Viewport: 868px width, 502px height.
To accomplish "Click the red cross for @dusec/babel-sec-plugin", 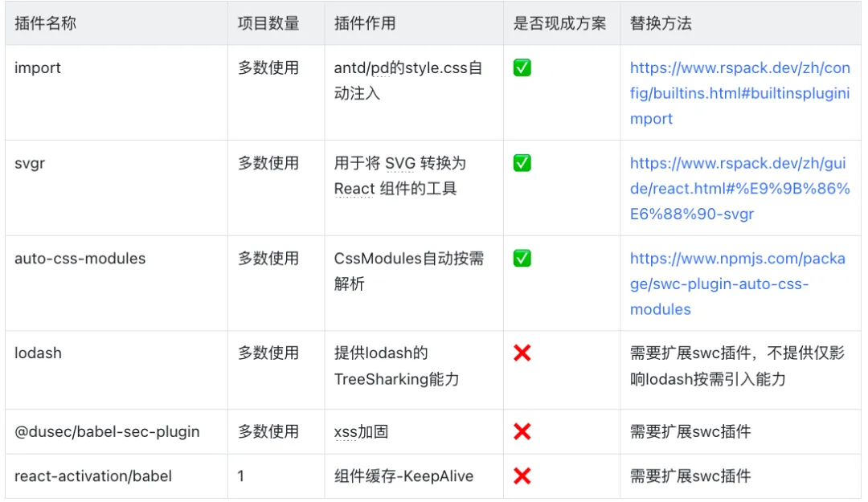I will click(522, 431).
